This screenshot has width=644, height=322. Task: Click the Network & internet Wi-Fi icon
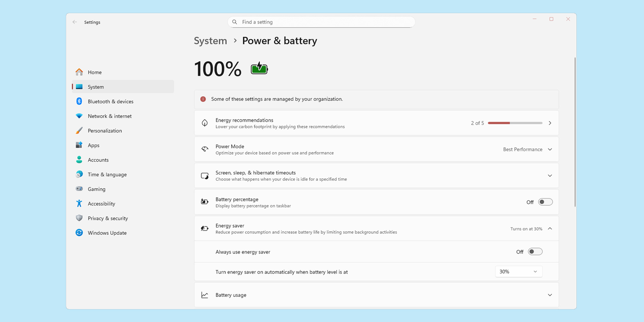(79, 116)
